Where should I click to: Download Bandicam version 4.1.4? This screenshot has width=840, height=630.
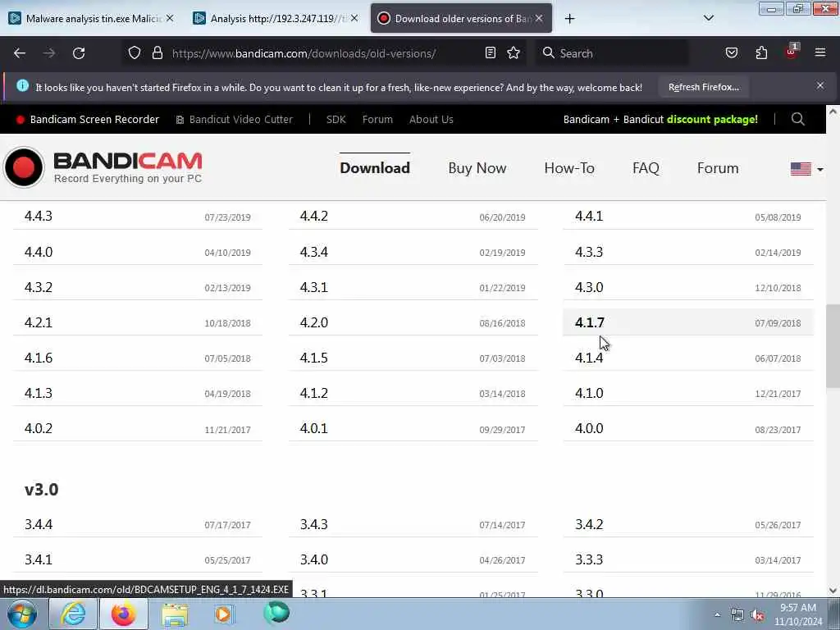pos(688,358)
